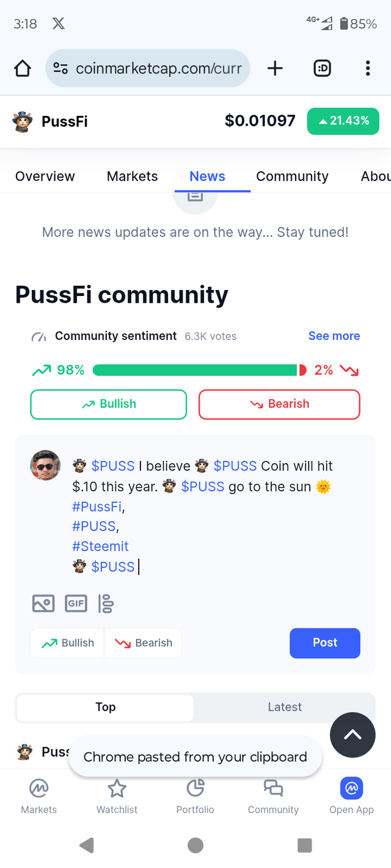Switch to the Latest posts tab
Image resolution: width=391 pixels, height=868 pixels.
pyautogui.click(x=285, y=707)
